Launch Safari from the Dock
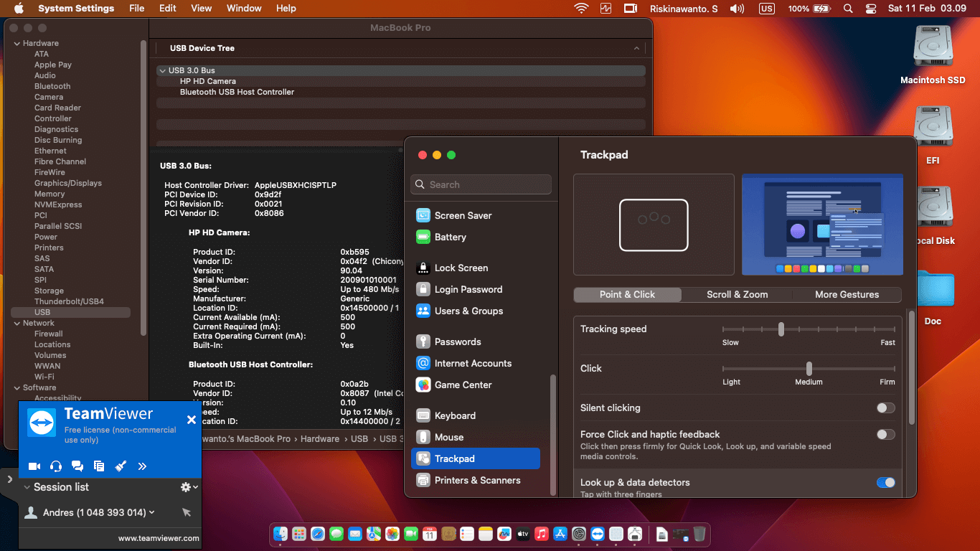Screen dimensions: 980x551 [318, 534]
